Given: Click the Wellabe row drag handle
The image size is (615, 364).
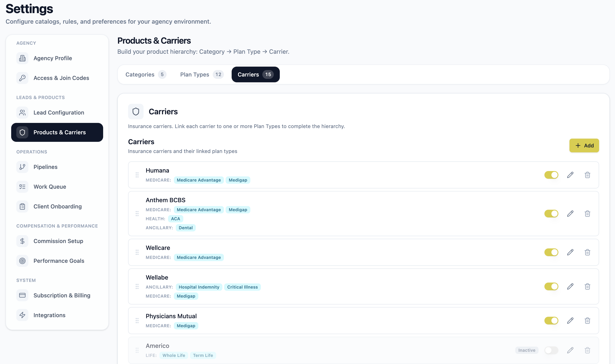Looking at the screenshot, I should click(x=137, y=286).
